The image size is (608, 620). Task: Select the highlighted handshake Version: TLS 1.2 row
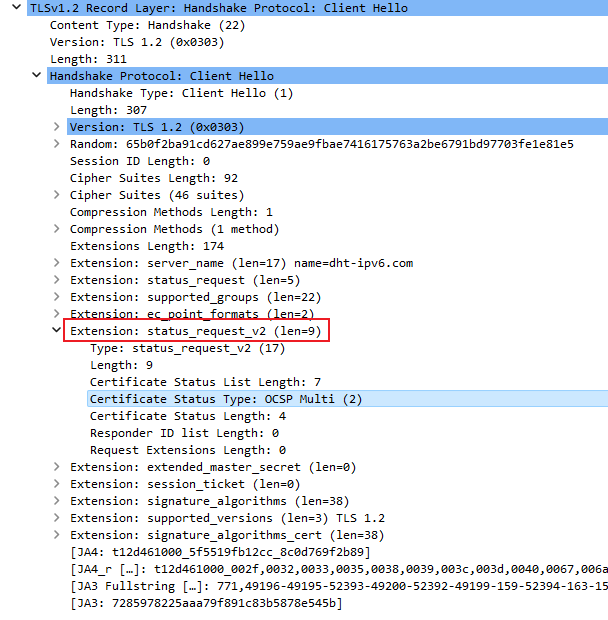coord(337,127)
